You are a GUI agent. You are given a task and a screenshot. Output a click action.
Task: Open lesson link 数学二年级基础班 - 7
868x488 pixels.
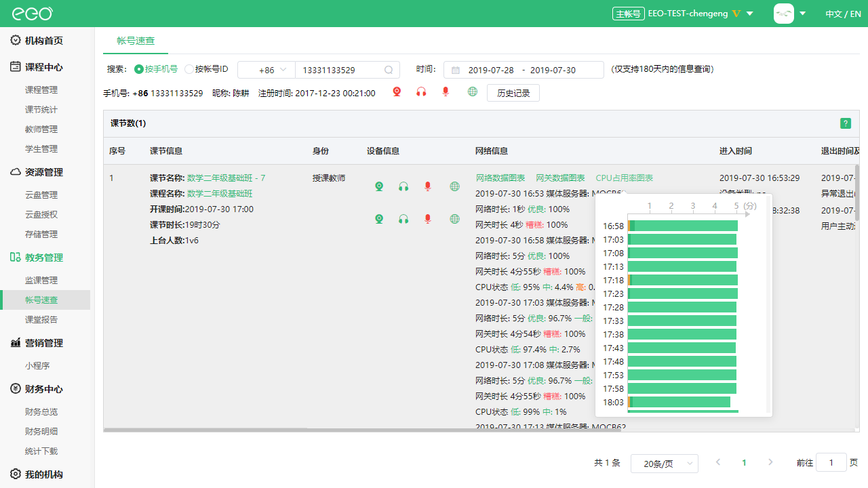pos(226,178)
